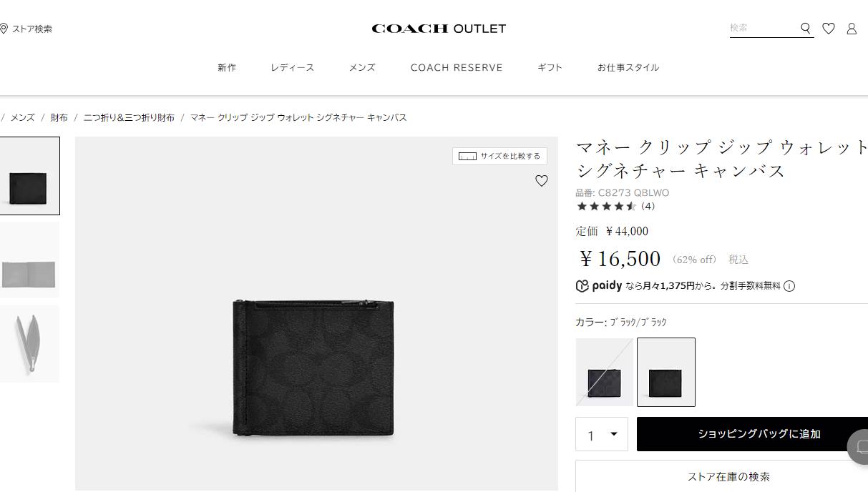Click the store locator pin icon
Screen dimensions: 868x492
(x=4, y=29)
